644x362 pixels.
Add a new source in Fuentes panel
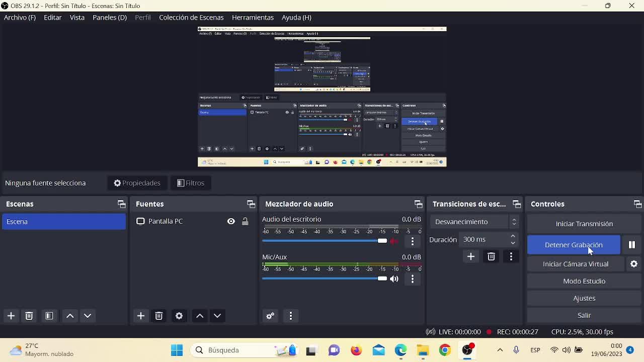click(x=141, y=316)
